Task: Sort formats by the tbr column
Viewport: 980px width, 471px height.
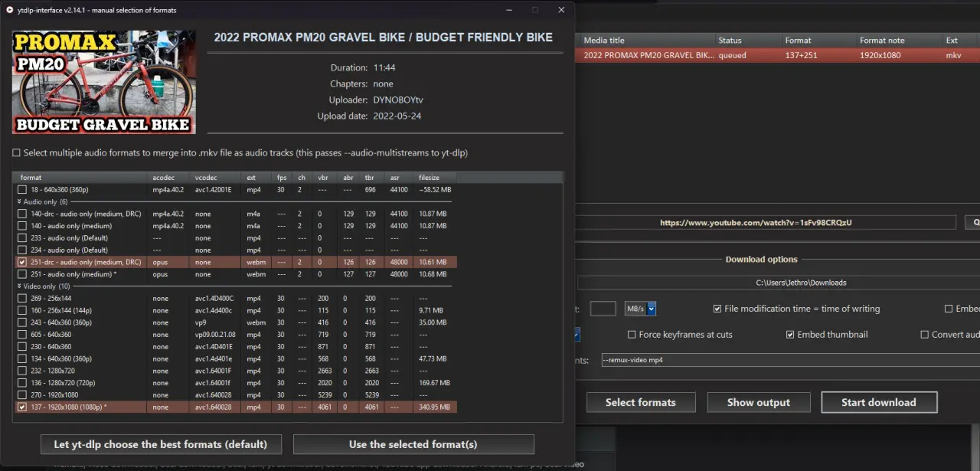Action: coord(372,178)
